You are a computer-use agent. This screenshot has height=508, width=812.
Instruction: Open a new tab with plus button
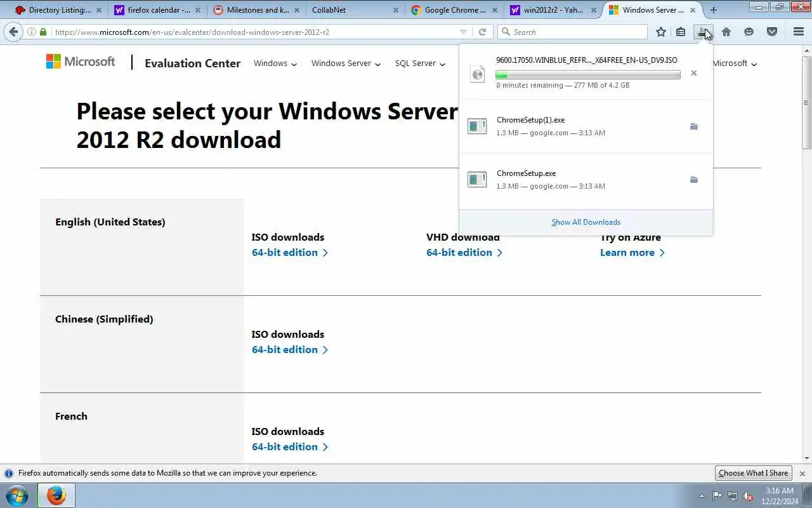713,10
